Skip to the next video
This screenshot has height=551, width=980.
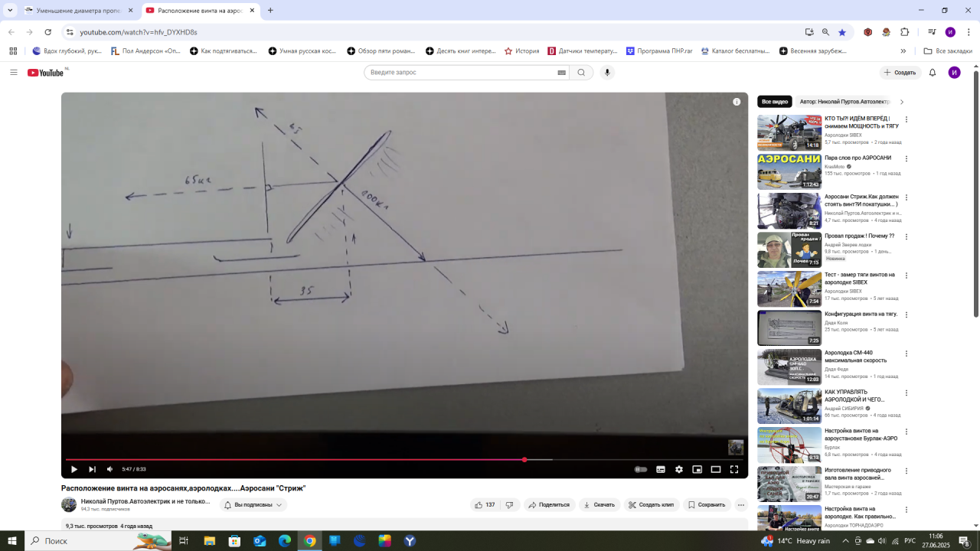click(92, 469)
